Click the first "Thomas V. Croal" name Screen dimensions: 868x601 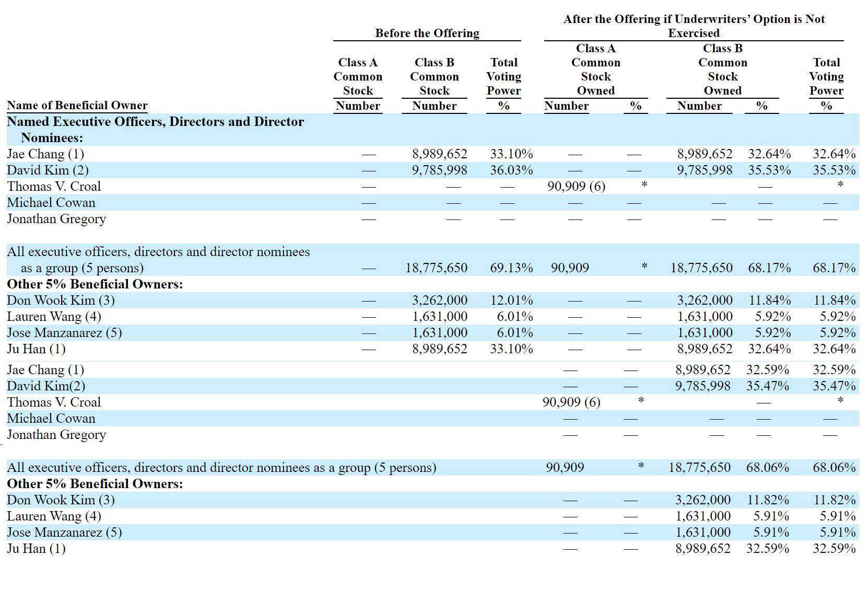tap(54, 187)
